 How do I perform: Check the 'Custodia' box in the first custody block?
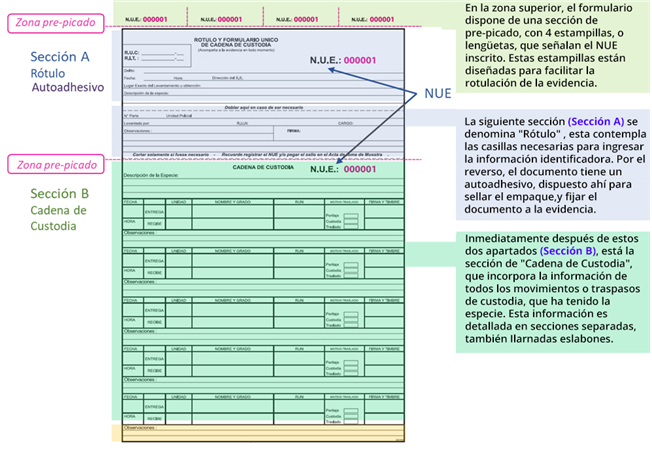(351, 222)
